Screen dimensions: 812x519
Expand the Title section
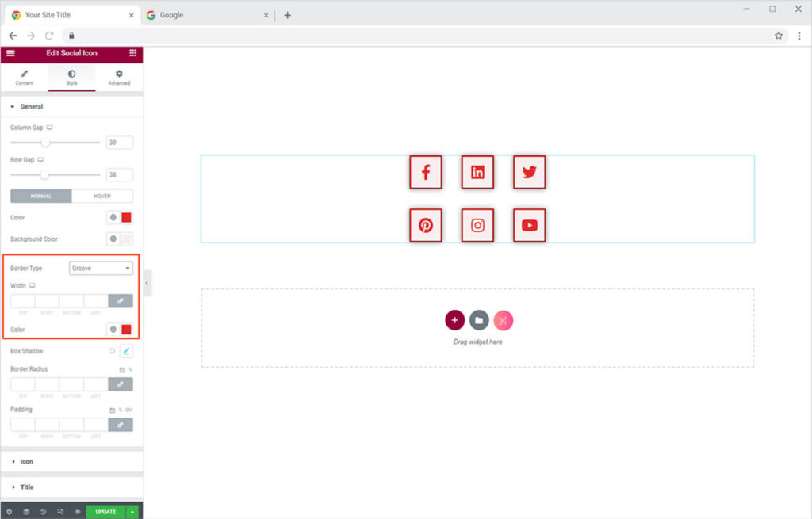tap(26, 487)
